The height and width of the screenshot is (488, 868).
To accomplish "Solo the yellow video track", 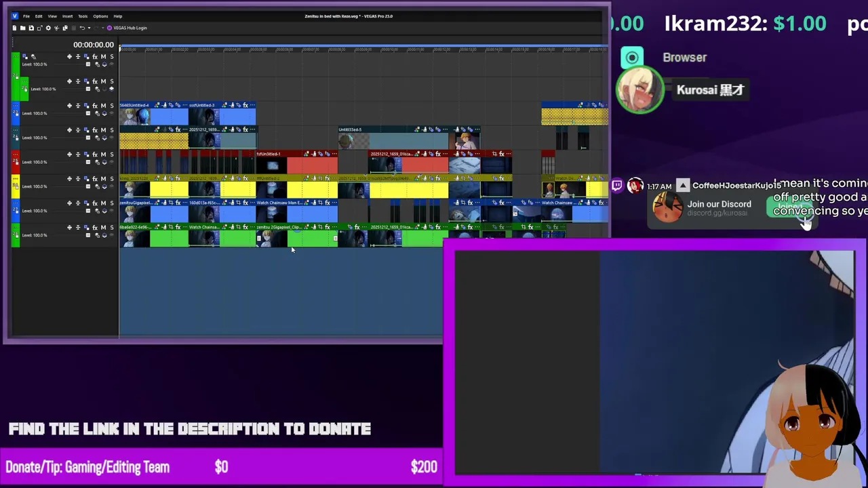I will (112, 179).
